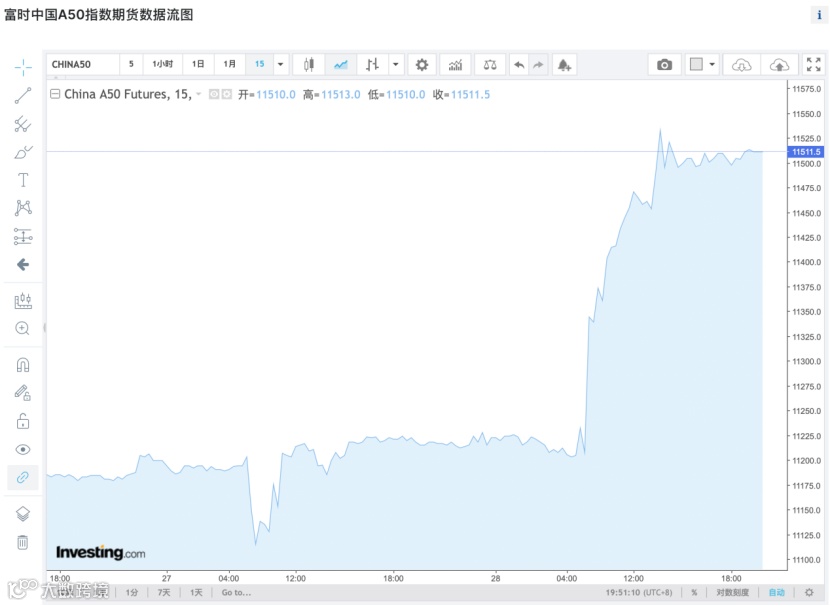Select the 1日 interval
This screenshot has height=606, width=830.
click(198, 65)
